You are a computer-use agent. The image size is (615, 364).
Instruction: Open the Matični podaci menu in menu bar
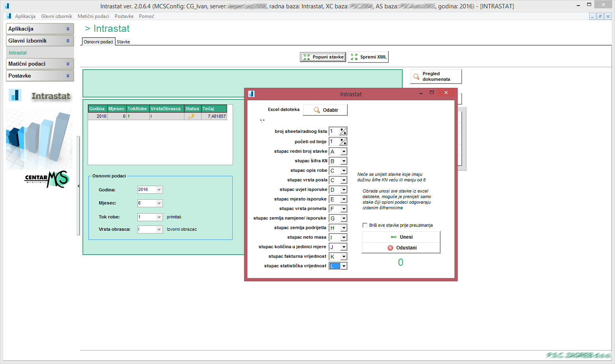pos(93,16)
